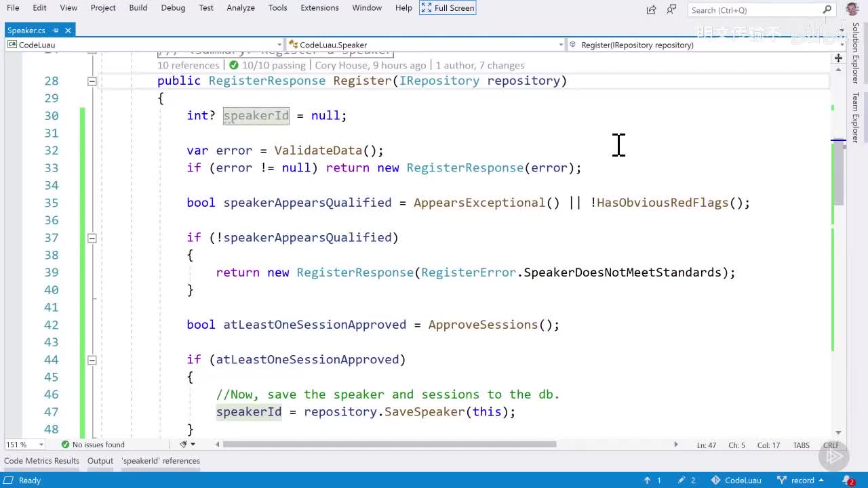Open the Code Metrics Results tab
Image resolution: width=868 pixels, height=488 pixels.
pyautogui.click(x=41, y=461)
